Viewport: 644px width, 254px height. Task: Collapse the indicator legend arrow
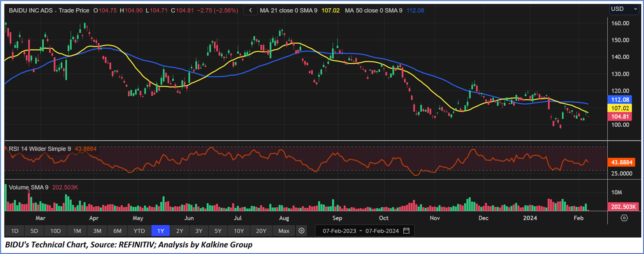250,10
